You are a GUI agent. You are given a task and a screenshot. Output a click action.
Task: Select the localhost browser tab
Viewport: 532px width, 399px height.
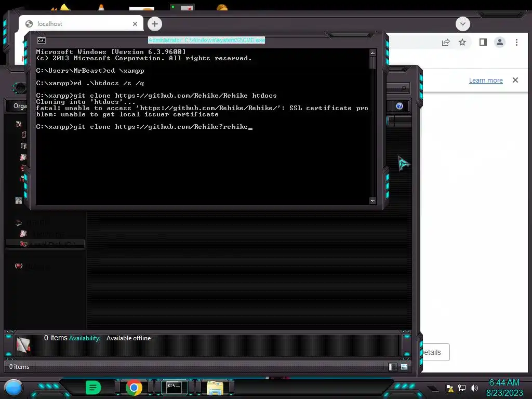(x=81, y=23)
